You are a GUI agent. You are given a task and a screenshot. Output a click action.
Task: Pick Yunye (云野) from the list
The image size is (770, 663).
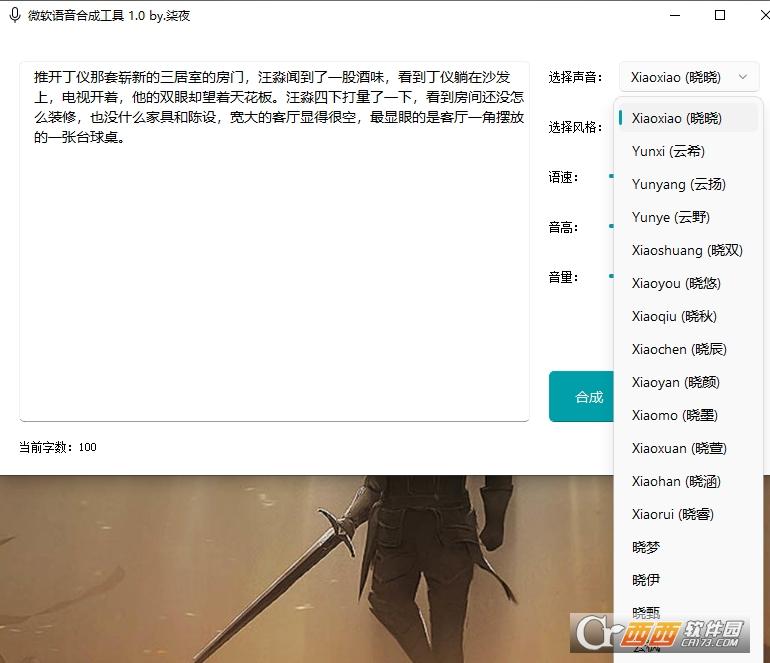coord(688,217)
